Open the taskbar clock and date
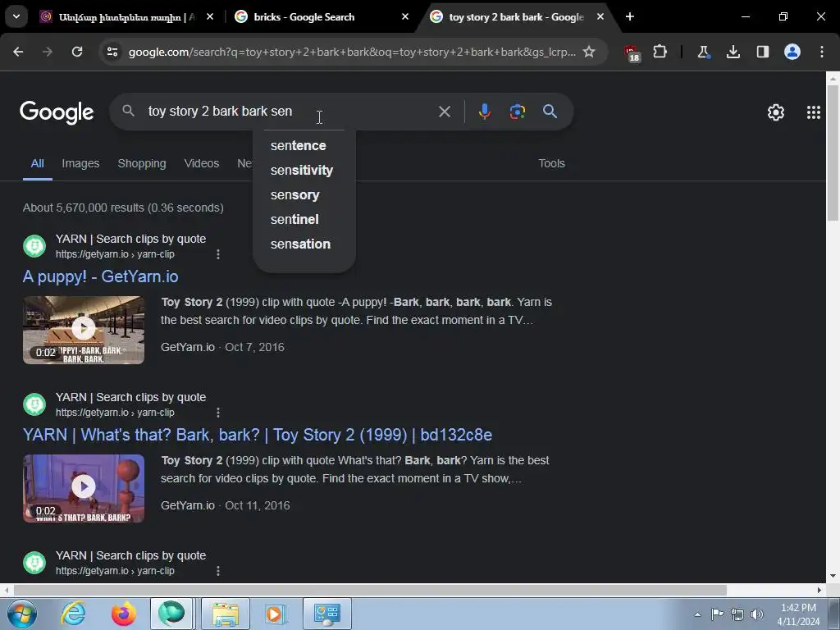The height and width of the screenshot is (630, 840). point(798,614)
